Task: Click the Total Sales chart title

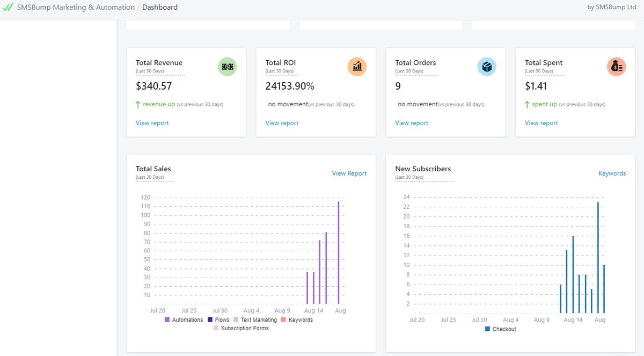Action: 153,169
